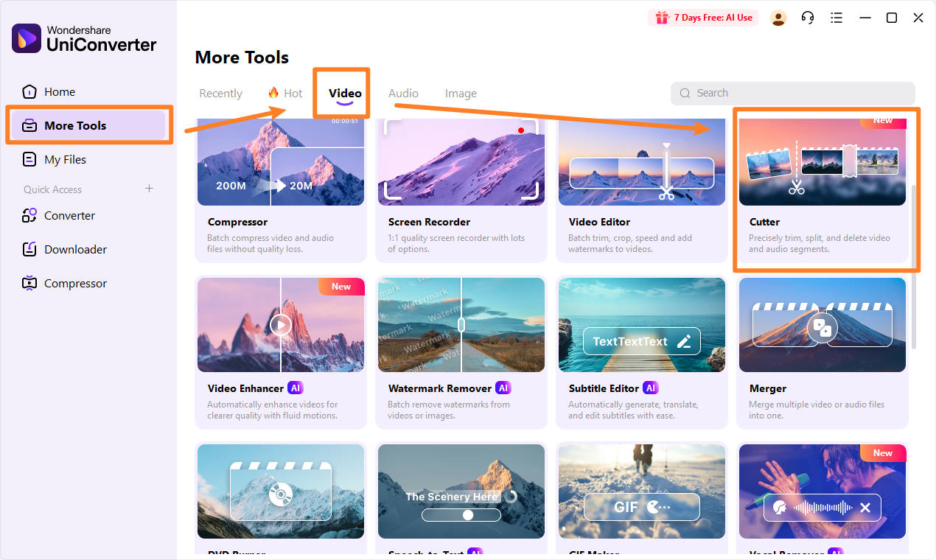The height and width of the screenshot is (560, 936).
Task: Click into the Search tools field
Action: point(793,93)
